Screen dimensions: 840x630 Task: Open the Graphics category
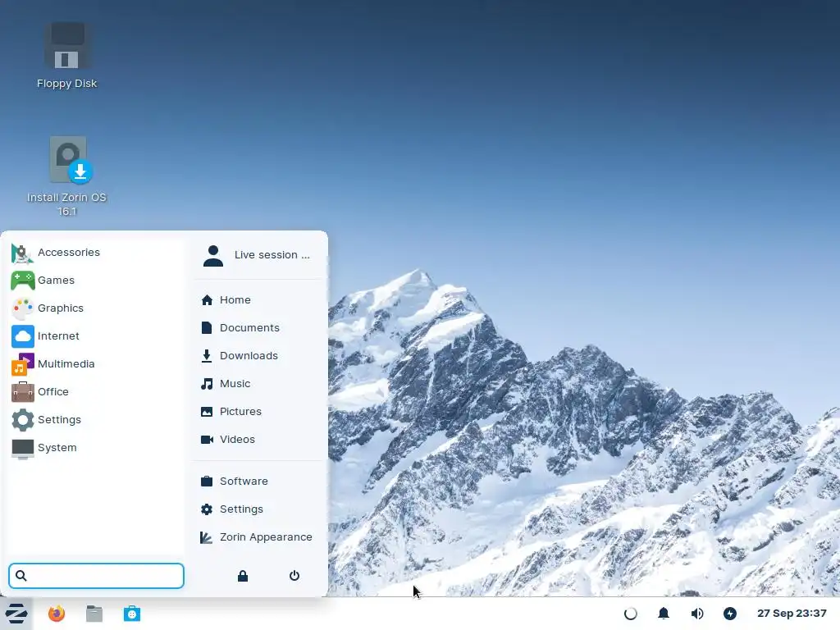pyautogui.click(x=97, y=308)
